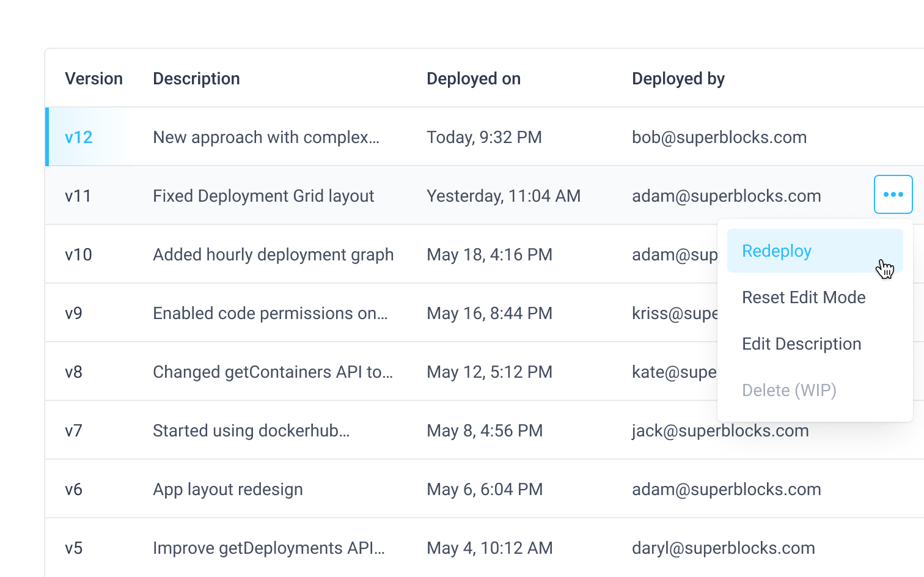Viewport: 924px width, 577px height.
Task: Click daryl@superblocks.com in the v5 row
Action: pos(724,548)
